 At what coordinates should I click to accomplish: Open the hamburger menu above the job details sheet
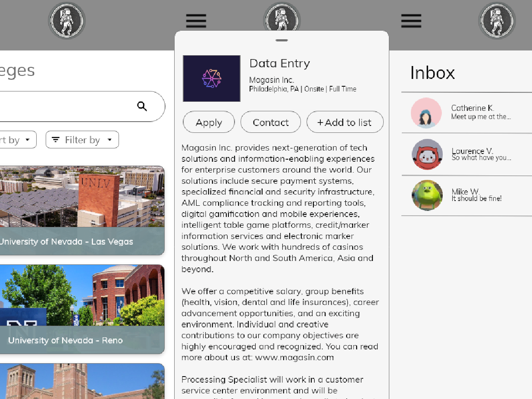196,21
